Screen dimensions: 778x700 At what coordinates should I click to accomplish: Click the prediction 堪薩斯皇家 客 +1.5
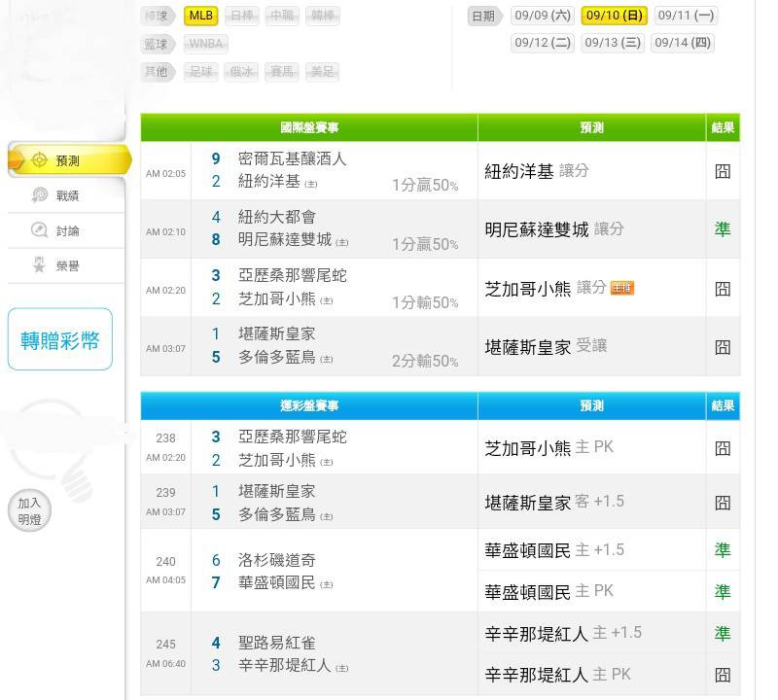point(554,503)
